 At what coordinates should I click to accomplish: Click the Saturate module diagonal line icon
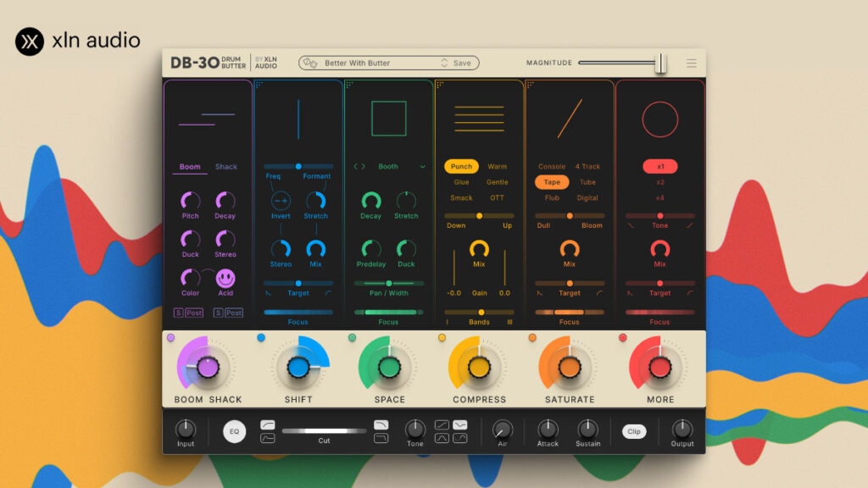pos(570,119)
